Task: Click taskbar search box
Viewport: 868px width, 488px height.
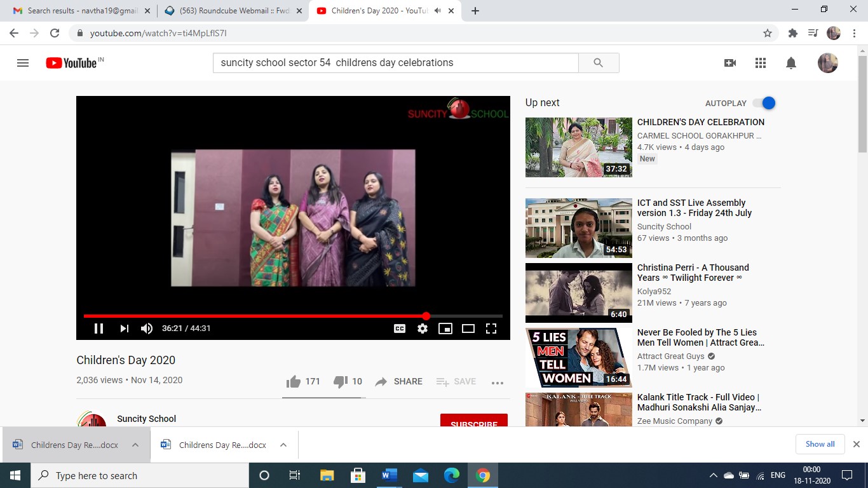Action: tap(140, 475)
